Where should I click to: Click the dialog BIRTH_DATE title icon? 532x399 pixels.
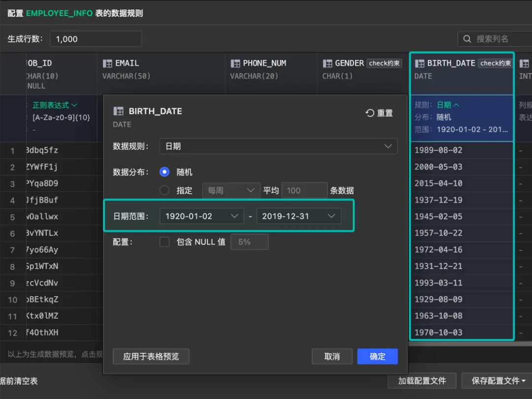click(x=118, y=111)
